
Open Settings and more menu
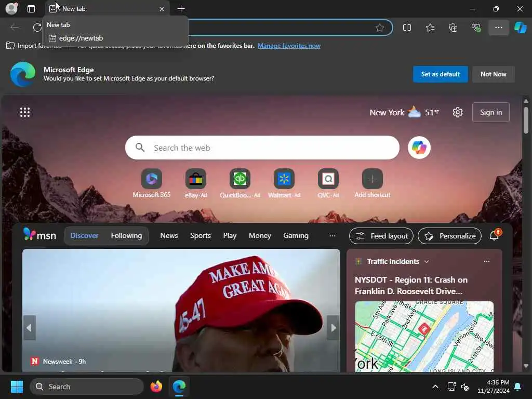(498, 28)
